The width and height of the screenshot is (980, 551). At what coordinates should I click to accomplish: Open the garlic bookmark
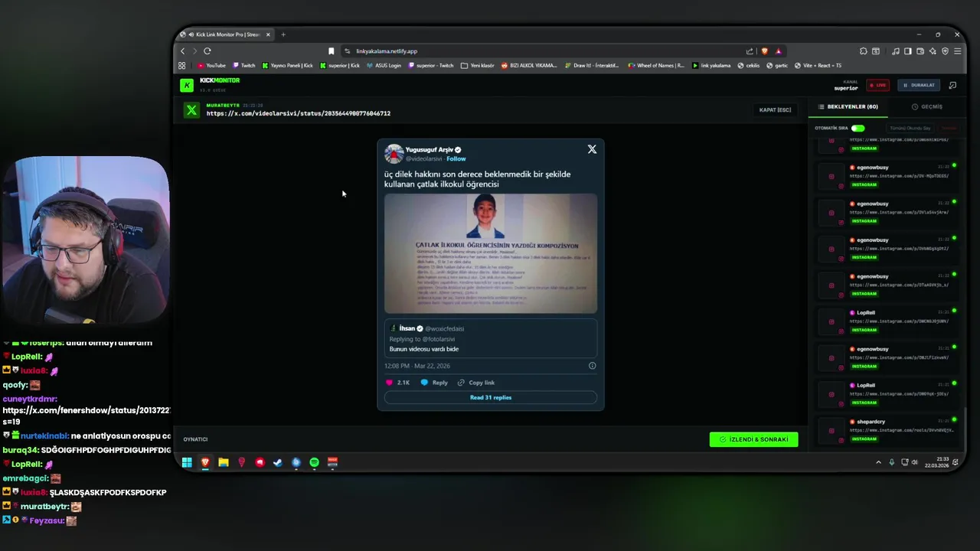click(777, 66)
